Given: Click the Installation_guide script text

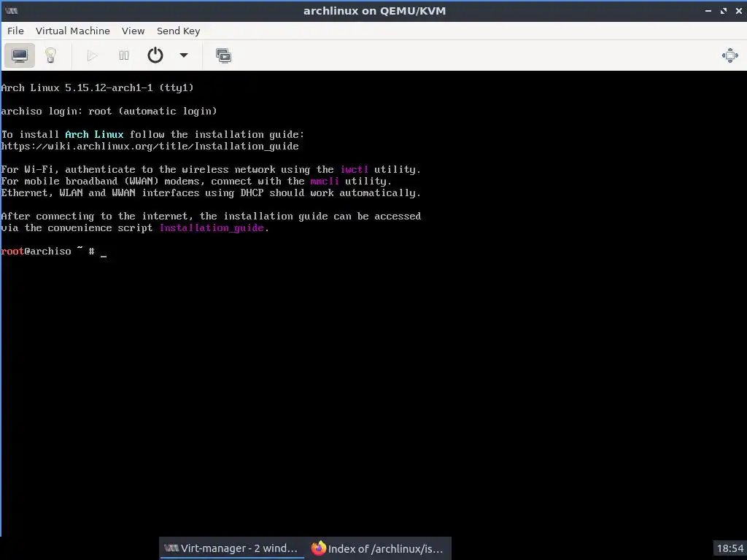Looking at the screenshot, I should pyautogui.click(x=212, y=227).
